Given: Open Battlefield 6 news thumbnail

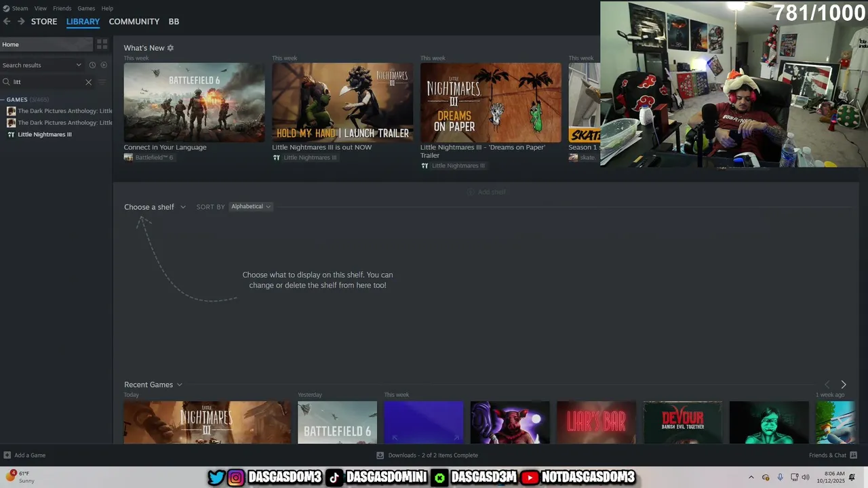Looking at the screenshot, I should (x=194, y=102).
